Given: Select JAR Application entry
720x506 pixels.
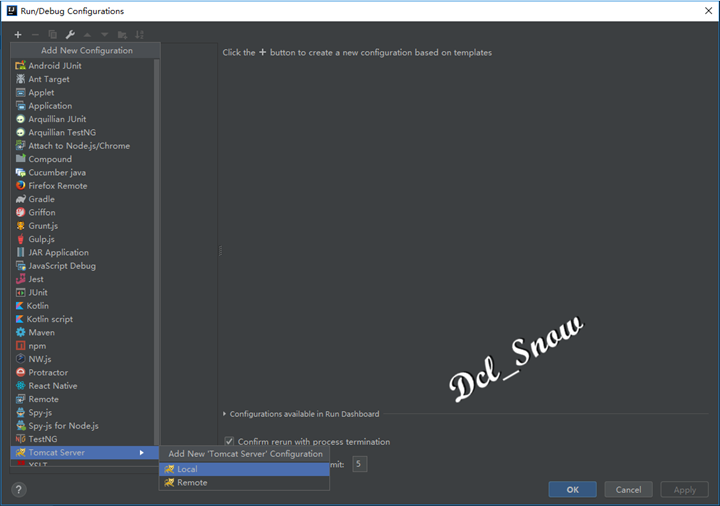Looking at the screenshot, I should [x=83, y=252].
